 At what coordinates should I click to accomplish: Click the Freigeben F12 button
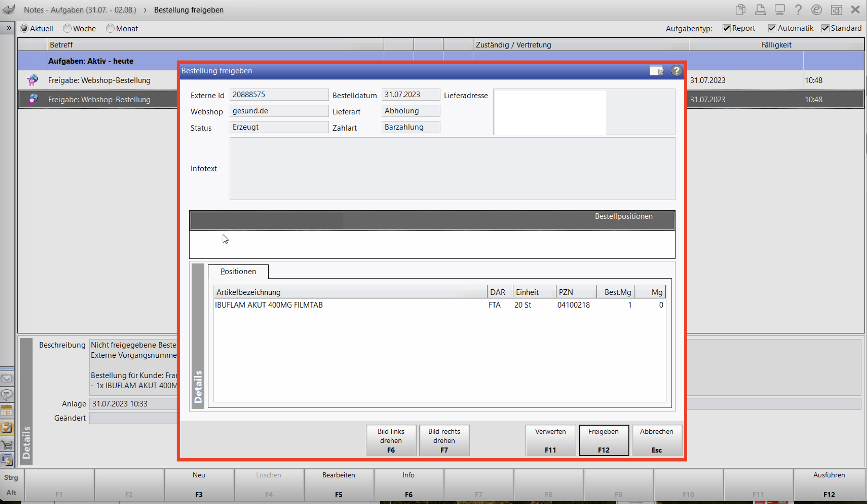click(604, 440)
